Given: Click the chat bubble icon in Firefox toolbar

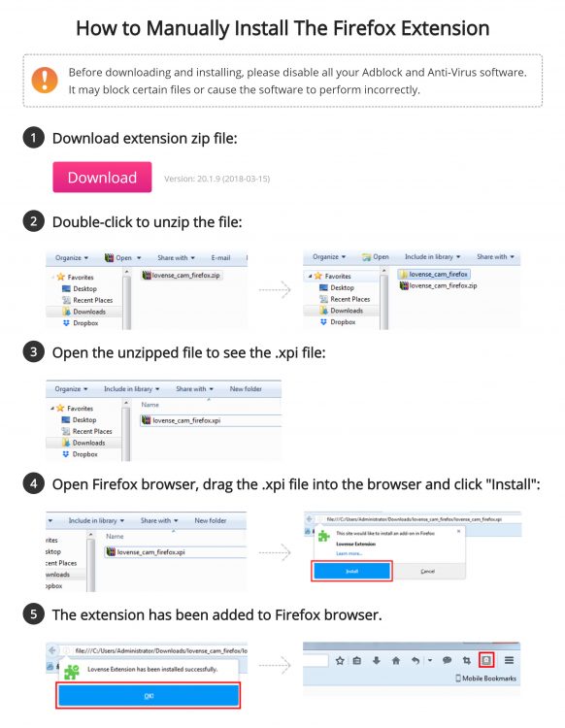Looking at the screenshot, I should (x=447, y=660).
